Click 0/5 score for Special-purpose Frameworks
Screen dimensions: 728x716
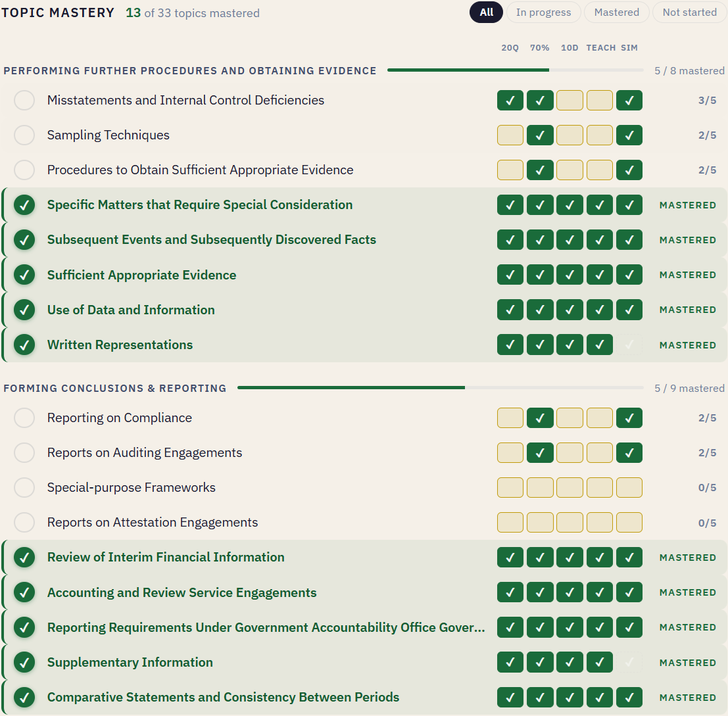707,488
